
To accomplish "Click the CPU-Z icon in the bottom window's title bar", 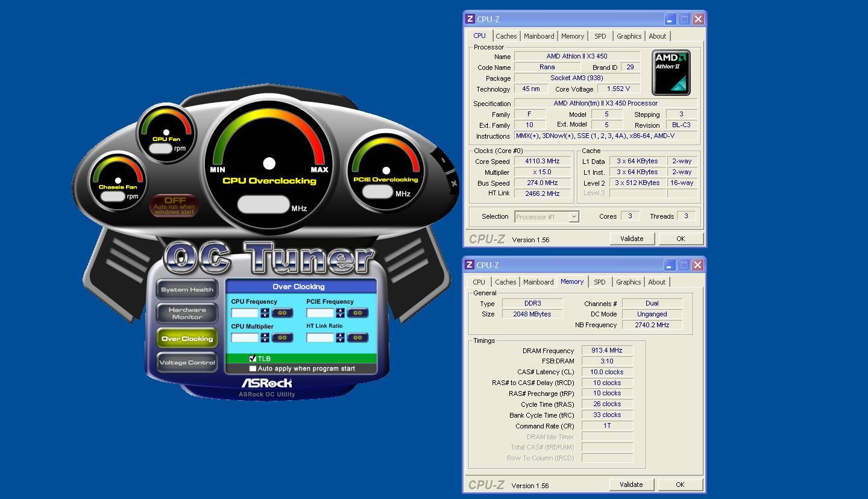I will tap(469, 265).
